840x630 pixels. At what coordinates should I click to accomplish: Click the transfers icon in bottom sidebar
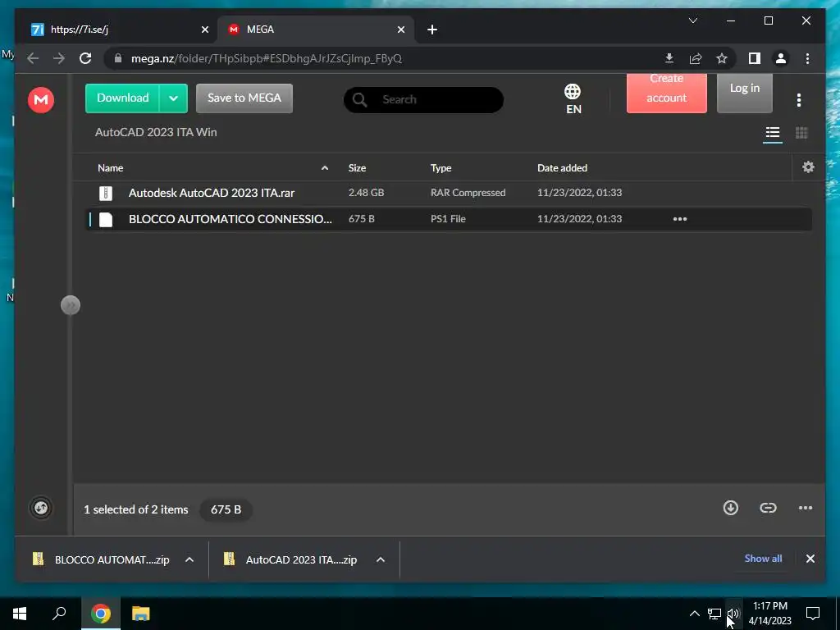41,508
